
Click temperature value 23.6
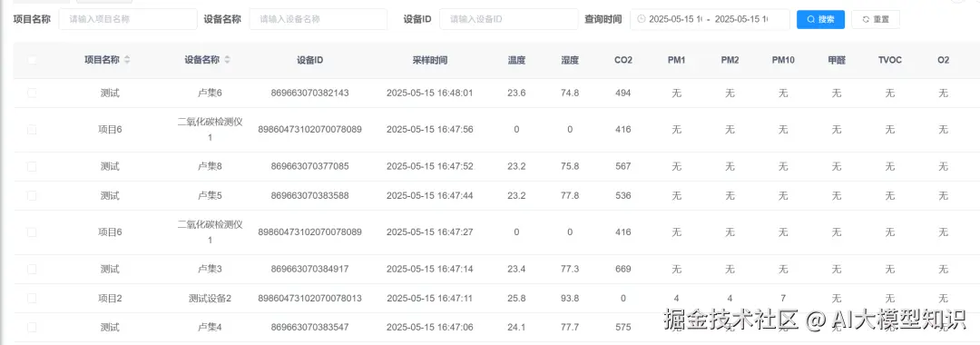click(x=517, y=94)
